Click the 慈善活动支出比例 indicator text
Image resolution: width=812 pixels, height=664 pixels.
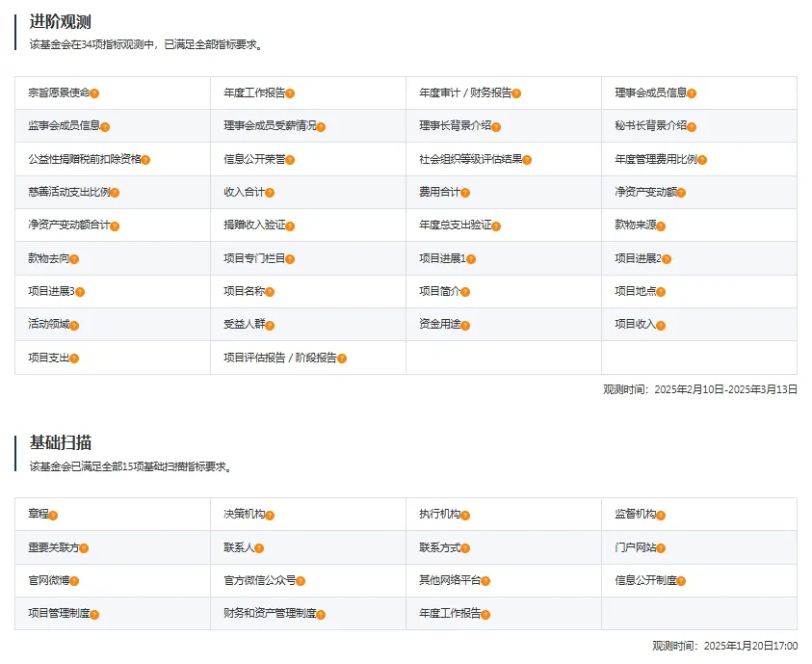[x=68, y=192]
